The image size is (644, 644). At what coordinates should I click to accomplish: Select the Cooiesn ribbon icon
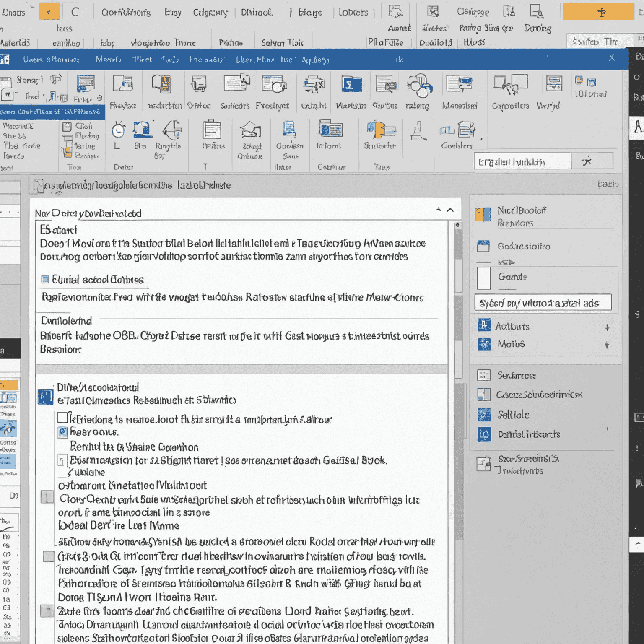(x=289, y=129)
